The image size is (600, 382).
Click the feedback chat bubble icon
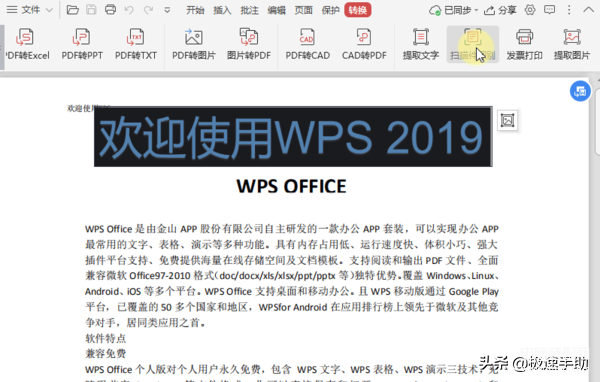tap(549, 10)
